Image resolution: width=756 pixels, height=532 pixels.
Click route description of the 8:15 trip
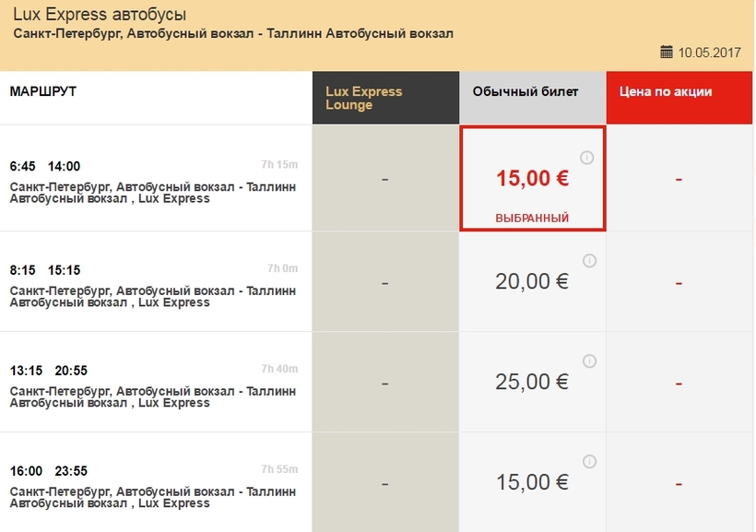click(153, 297)
